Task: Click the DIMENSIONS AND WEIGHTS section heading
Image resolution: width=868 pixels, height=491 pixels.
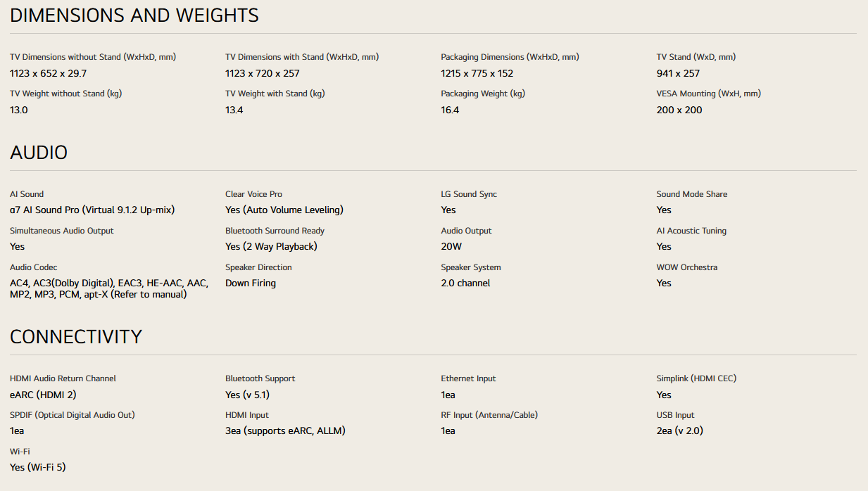Action: point(134,15)
